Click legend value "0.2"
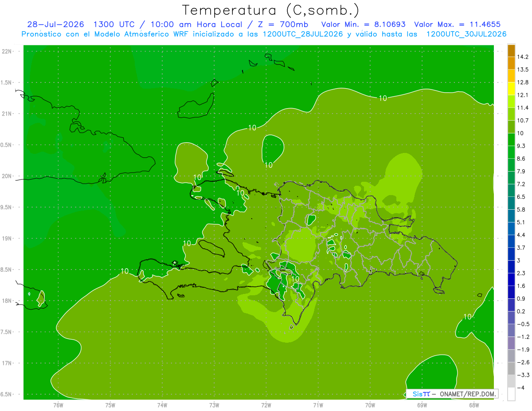This screenshot has height=411, width=532. [522, 311]
